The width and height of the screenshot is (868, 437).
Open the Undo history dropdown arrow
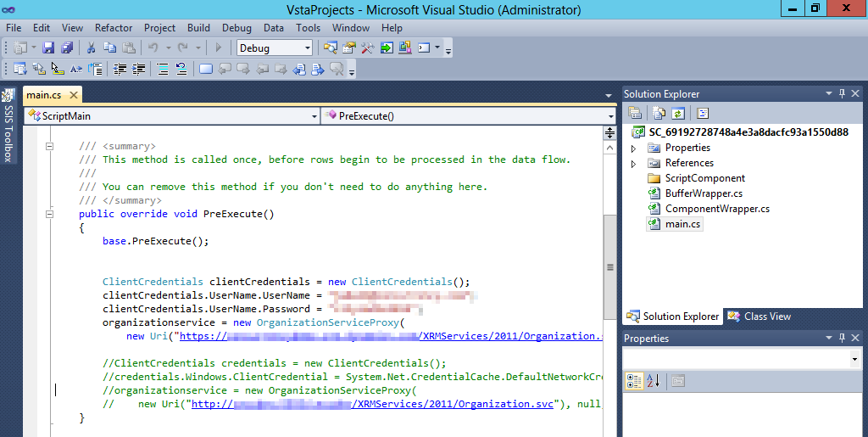(x=169, y=48)
